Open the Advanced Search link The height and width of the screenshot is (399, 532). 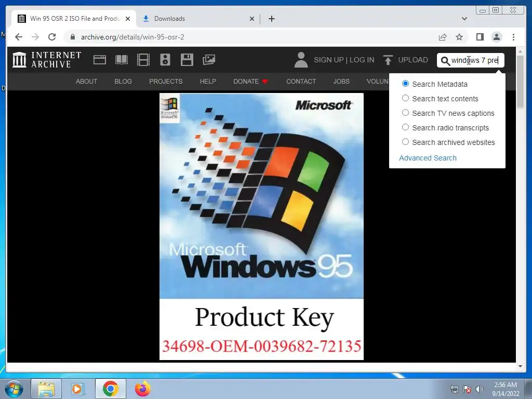[428, 158]
